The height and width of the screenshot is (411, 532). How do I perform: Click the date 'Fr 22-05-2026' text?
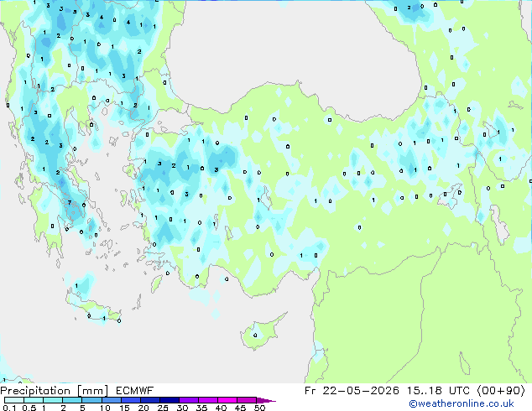pyautogui.click(x=352, y=391)
